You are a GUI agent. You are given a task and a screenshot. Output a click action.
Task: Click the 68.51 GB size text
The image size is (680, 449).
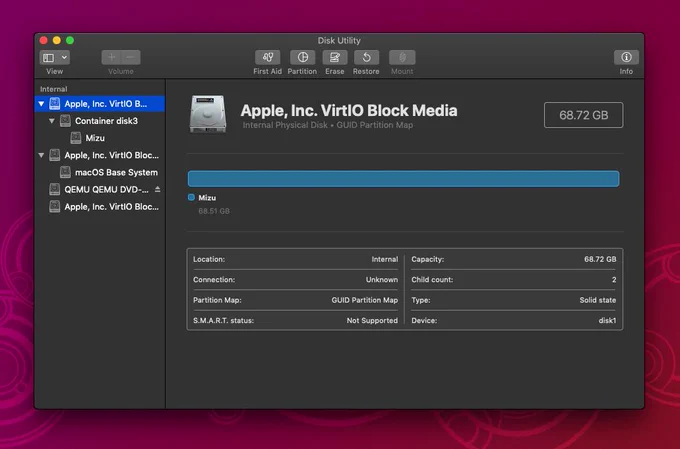point(214,211)
